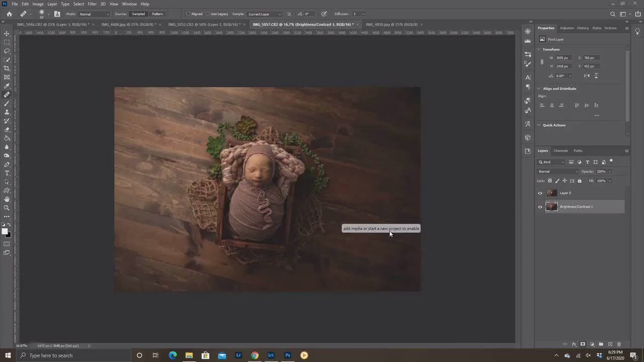
Task: Select the Crop tool
Action: click(x=7, y=68)
